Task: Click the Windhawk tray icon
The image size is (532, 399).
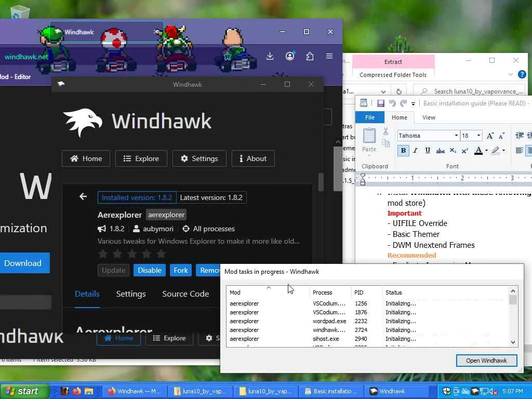Action: pyautogui.click(x=474, y=391)
